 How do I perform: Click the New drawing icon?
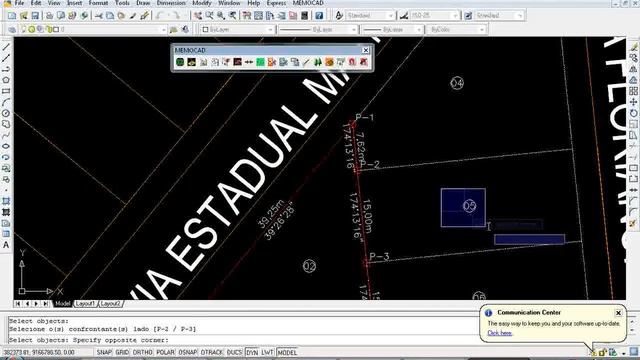pyautogui.click(x=12, y=16)
